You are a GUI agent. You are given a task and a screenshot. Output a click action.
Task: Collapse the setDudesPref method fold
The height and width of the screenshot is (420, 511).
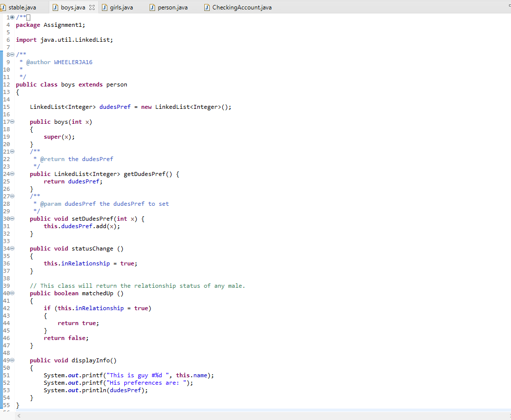pos(11,219)
